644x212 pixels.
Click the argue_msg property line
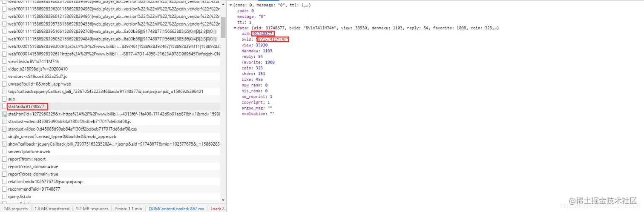pos(257,108)
